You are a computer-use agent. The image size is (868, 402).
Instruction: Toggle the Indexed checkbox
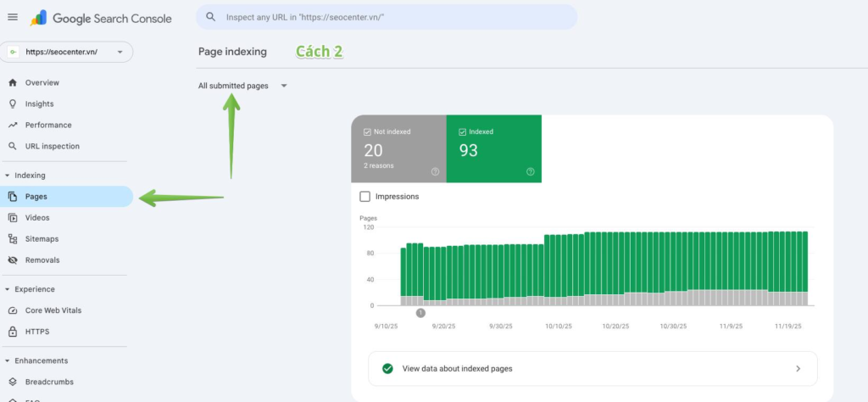[x=462, y=132]
